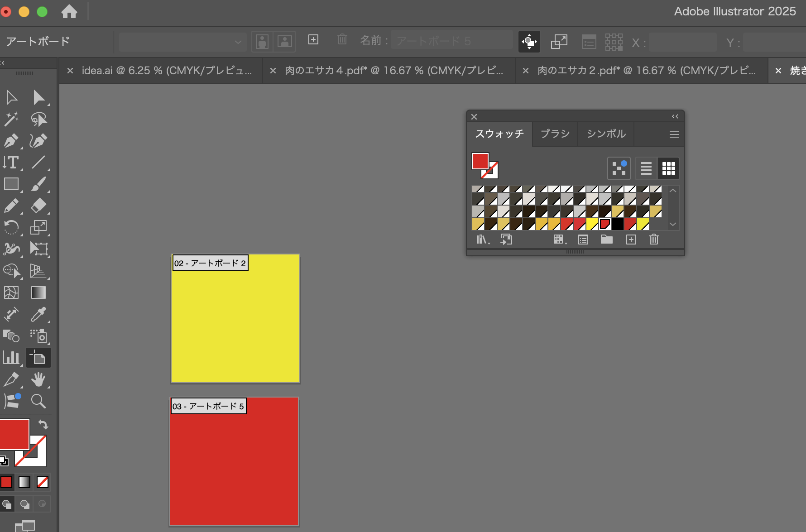Screen dimensions: 806x532
Task: Click the delete swatch trash icon
Action: (x=653, y=240)
